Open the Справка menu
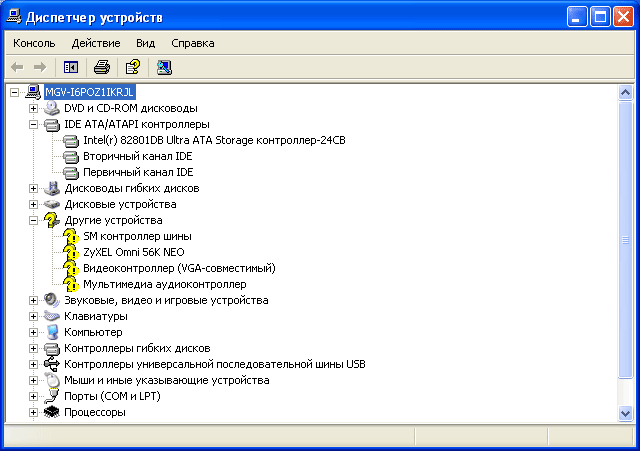The height and width of the screenshot is (451, 640). pyautogui.click(x=192, y=43)
